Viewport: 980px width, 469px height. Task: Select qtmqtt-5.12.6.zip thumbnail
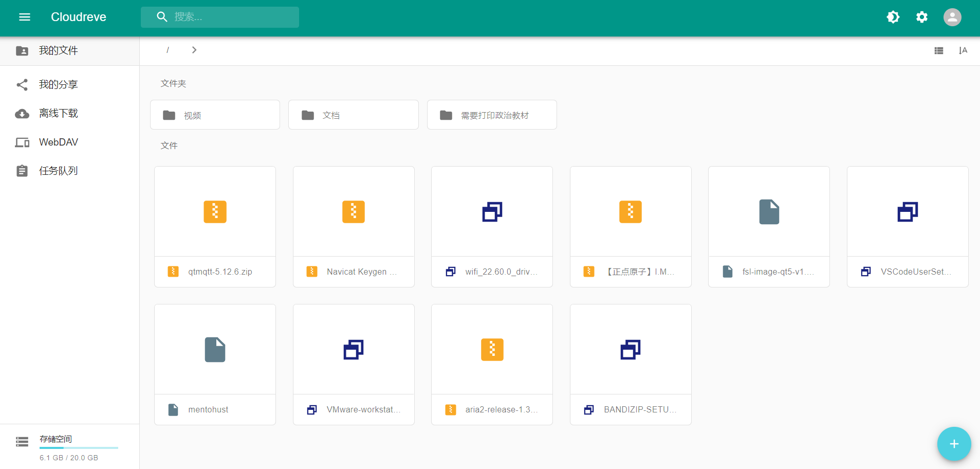pos(215,211)
